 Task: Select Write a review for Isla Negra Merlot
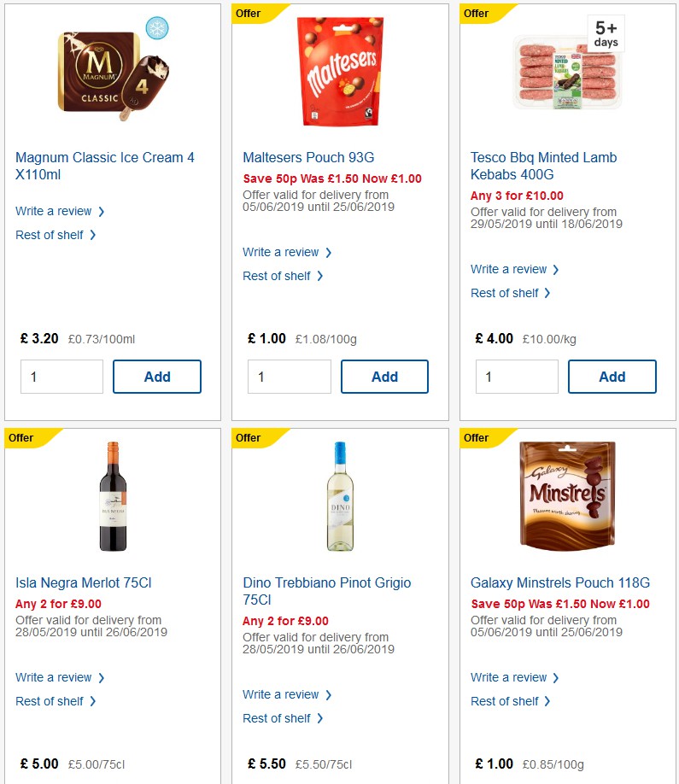click(54, 677)
